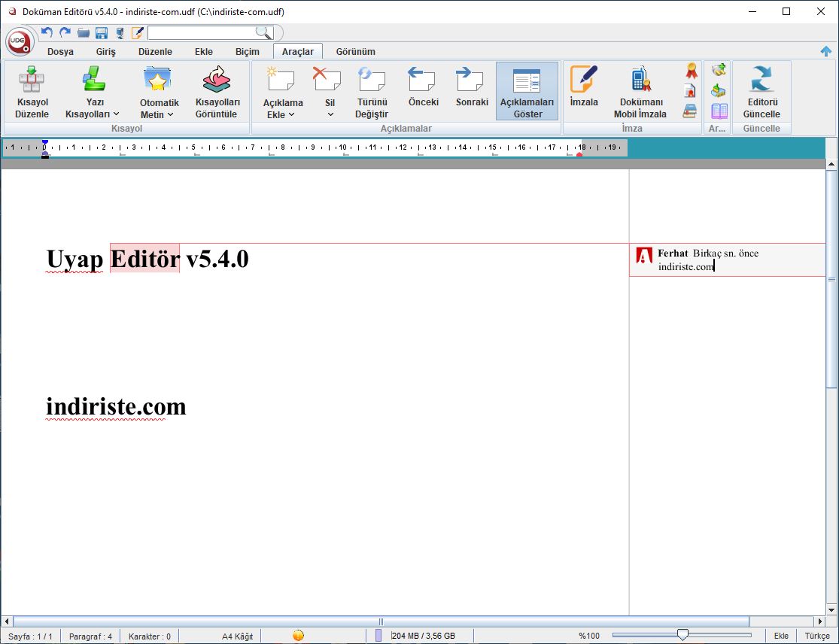Click in the quick toolbar search field

click(201, 33)
